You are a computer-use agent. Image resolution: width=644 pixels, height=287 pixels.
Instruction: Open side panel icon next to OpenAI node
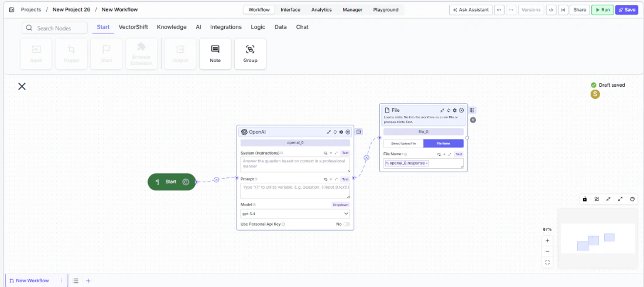pyautogui.click(x=359, y=132)
